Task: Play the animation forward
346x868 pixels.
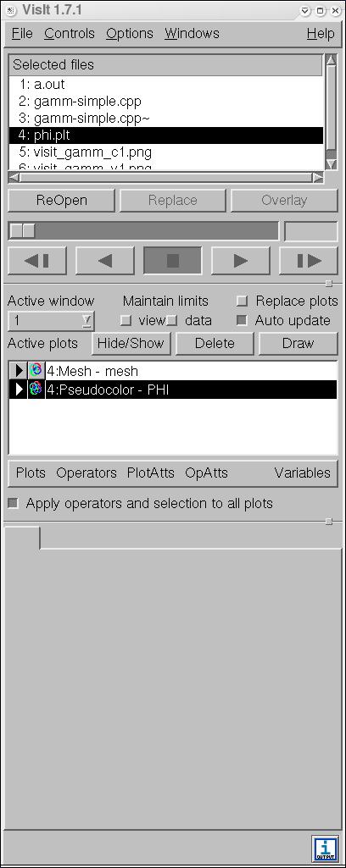Action: tap(241, 260)
